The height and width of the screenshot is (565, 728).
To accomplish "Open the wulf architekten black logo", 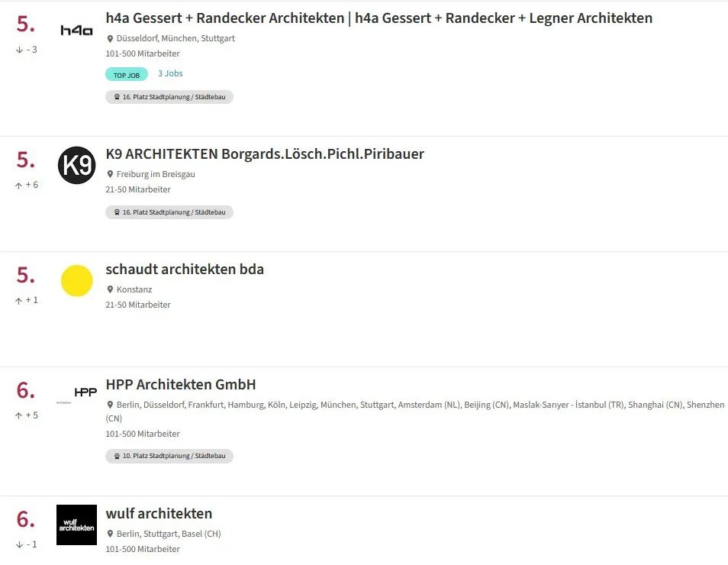I will click(76, 525).
